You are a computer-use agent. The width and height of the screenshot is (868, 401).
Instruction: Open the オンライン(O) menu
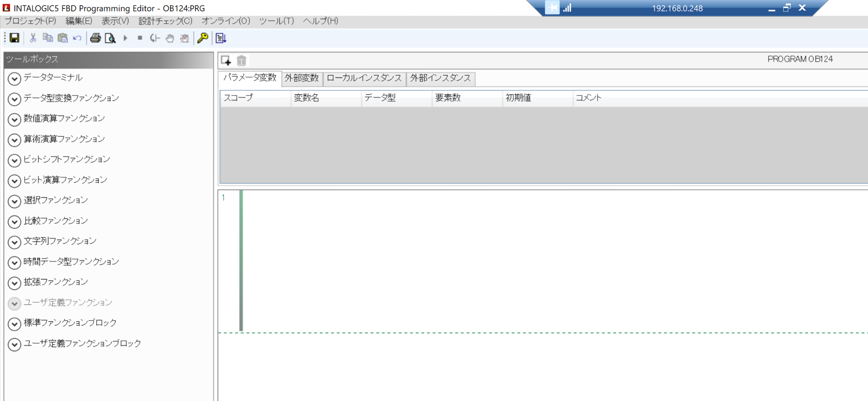(225, 21)
